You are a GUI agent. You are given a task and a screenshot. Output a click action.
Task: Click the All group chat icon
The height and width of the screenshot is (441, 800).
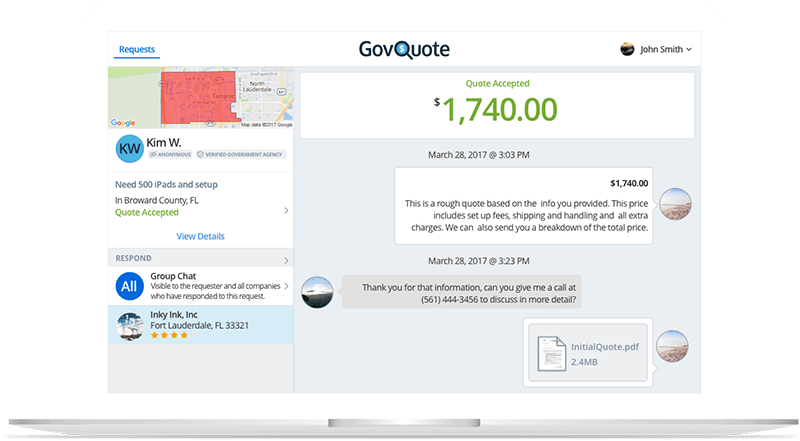(129, 286)
